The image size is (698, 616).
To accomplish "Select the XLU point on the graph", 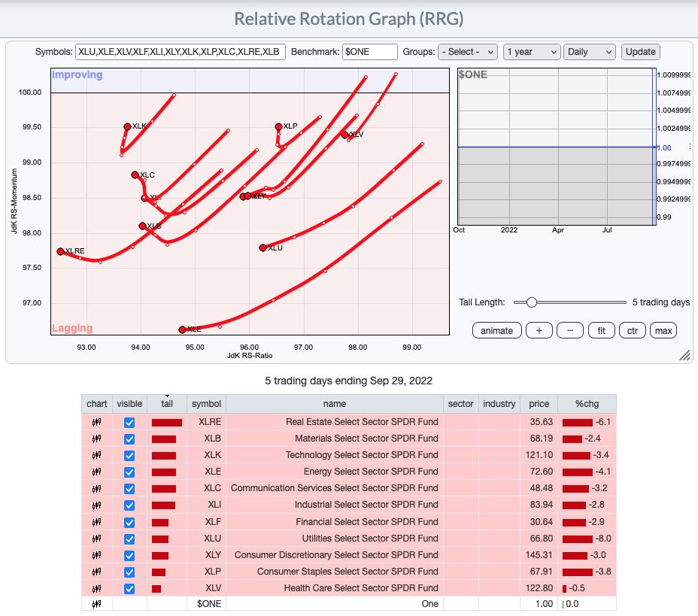I will click(263, 248).
